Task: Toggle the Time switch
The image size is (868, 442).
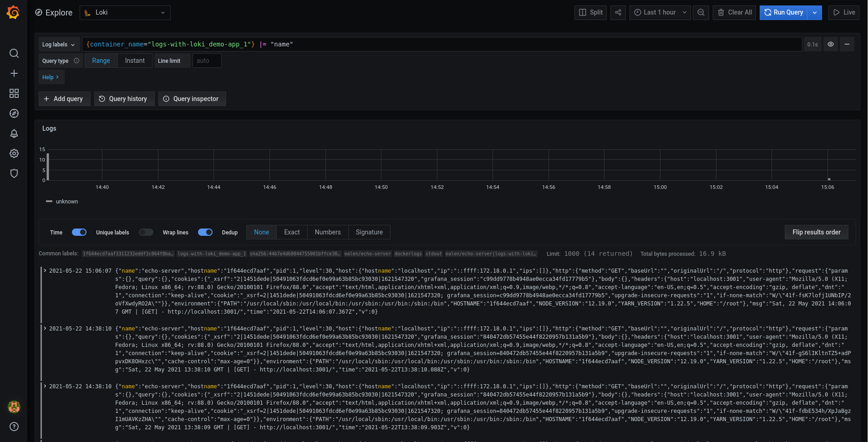Action: pos(79,232)
